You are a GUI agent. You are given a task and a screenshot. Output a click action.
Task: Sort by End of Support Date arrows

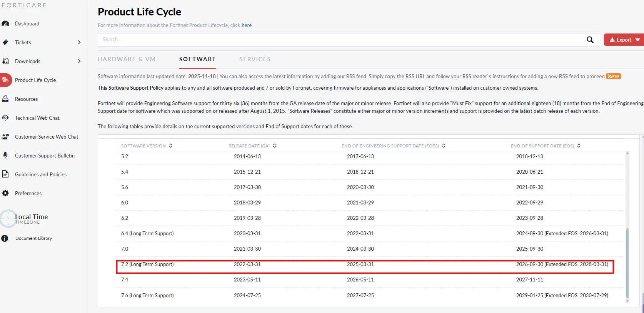579,146
